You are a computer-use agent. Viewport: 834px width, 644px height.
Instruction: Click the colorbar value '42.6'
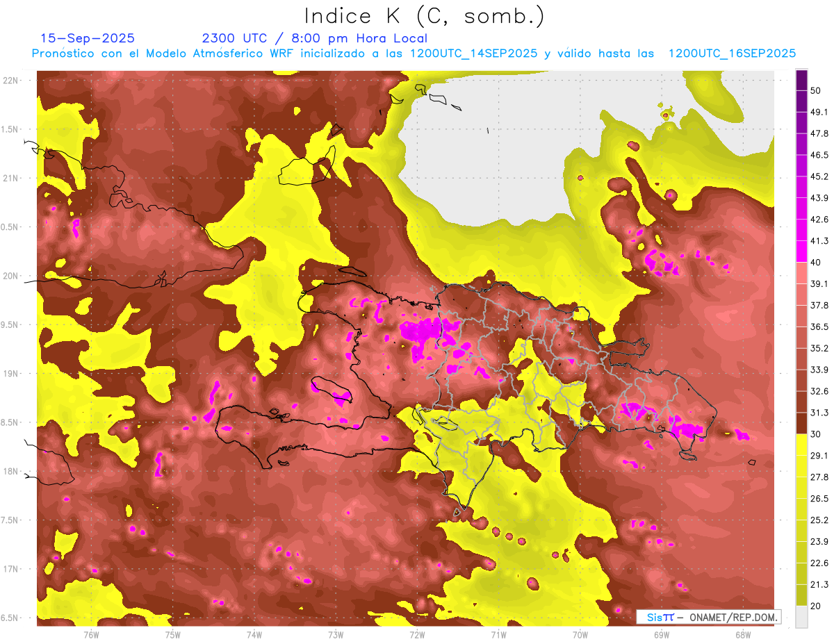(x=819, y=220)
